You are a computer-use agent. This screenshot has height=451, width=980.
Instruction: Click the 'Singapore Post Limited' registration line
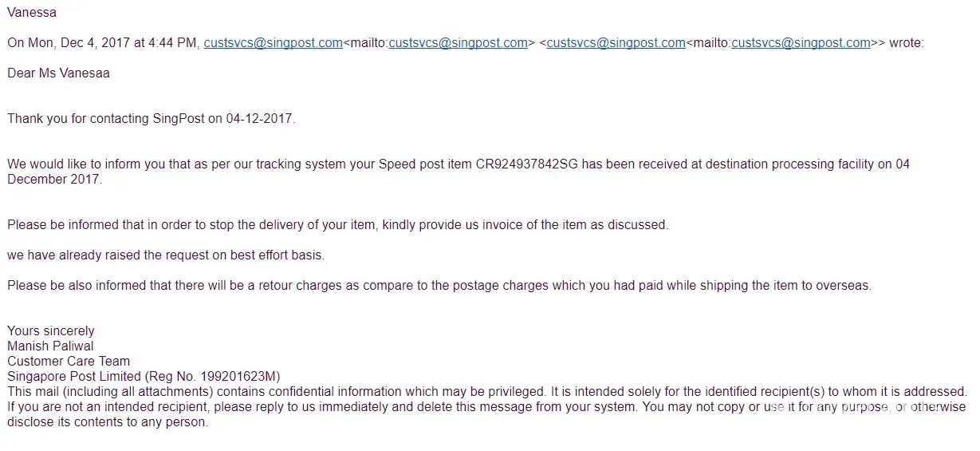pyautogui.click(x=144, y=377)
